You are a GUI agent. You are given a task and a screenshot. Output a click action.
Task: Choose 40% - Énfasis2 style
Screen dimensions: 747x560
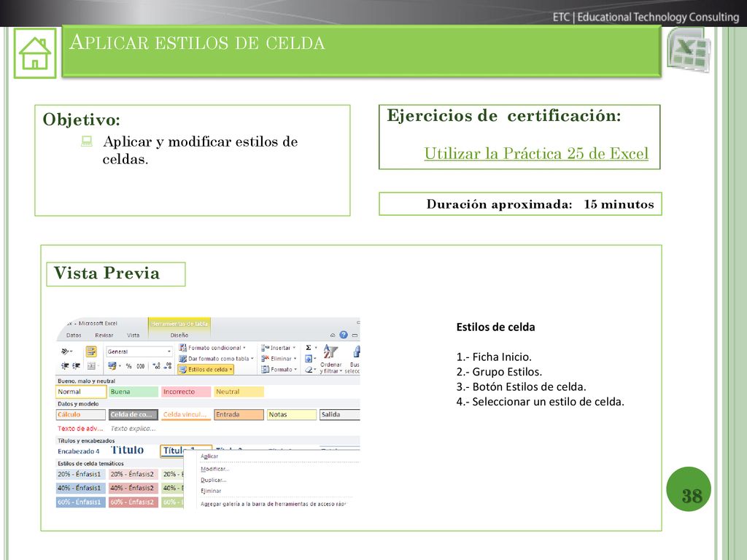pos(133,488)
